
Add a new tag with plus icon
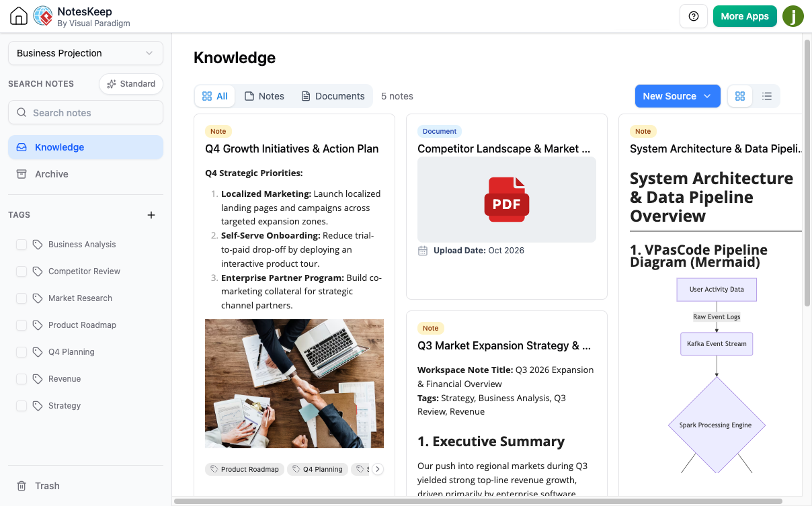click(151, 215)
